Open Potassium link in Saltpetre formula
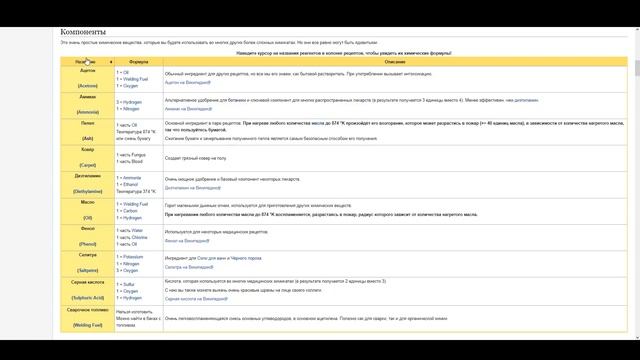 pyautogui.click(x=133, y=257)
